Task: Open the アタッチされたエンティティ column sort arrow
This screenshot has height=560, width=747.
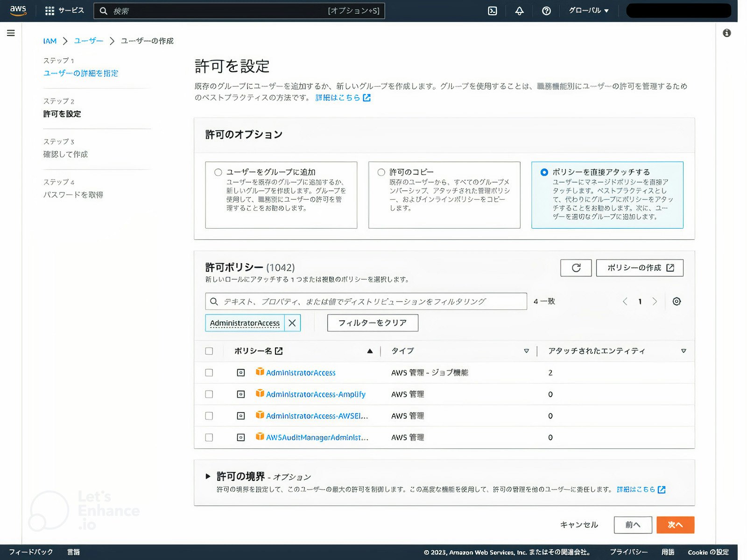Action: pyautogui.click(x=684, y=351)
